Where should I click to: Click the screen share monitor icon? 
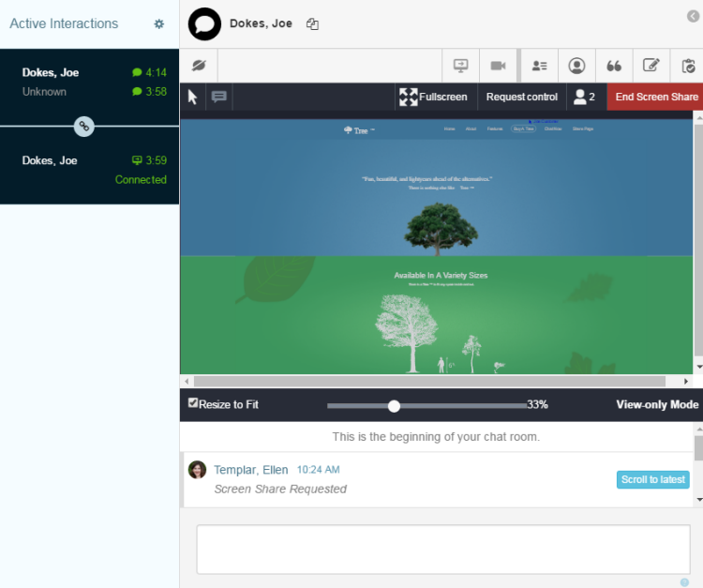tap(460, 66)
